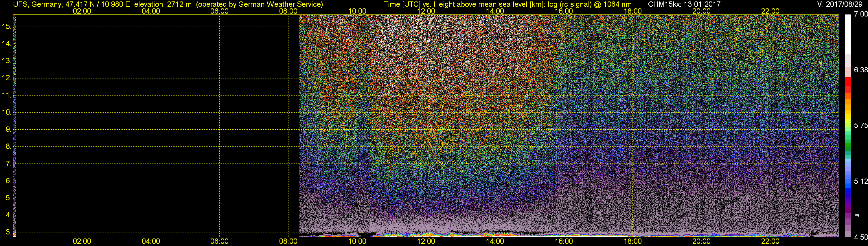This screenshot has height=246, width=868.
Task: Click the '16:00' label on the bottom time axis
Action: pyautogui.click(x=564, y=241)
